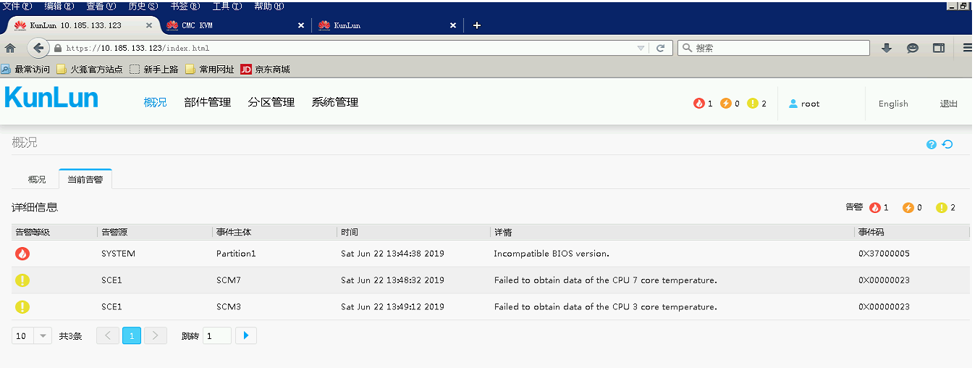
Task: Click 退出 to log out
Action: click(949, 104)
